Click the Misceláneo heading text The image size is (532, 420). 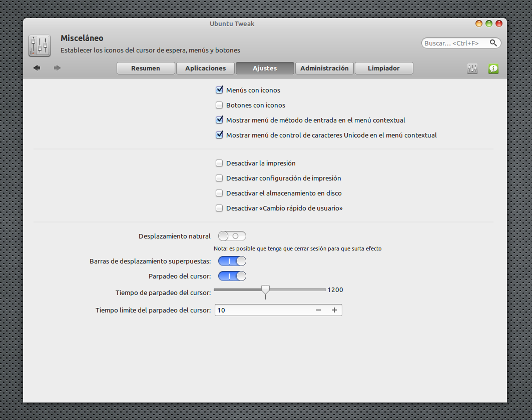coord(82,38)
